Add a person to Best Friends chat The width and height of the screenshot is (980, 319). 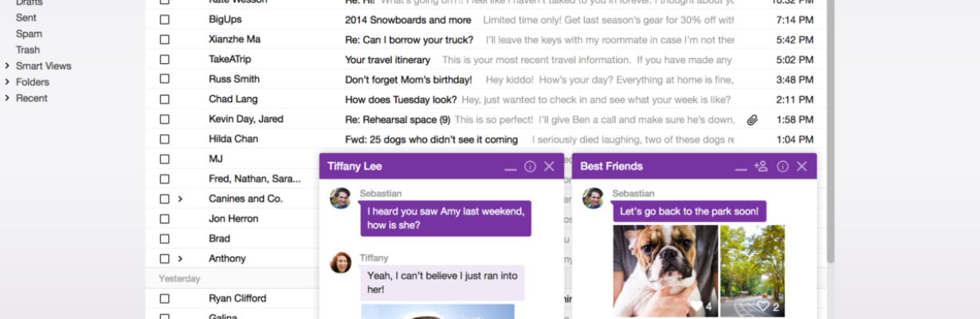pyautogui.click(x=762, y=166)
